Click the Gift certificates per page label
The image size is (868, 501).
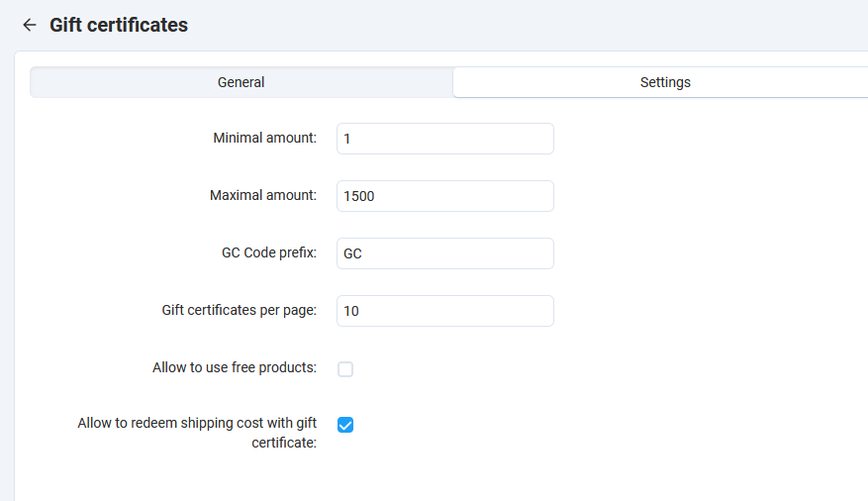coord(240,311)
